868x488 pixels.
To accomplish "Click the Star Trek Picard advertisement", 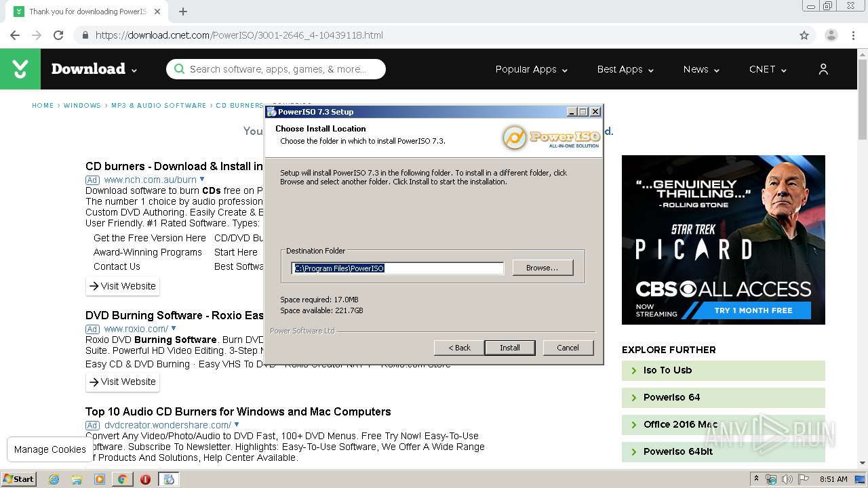I will [724, 240].
